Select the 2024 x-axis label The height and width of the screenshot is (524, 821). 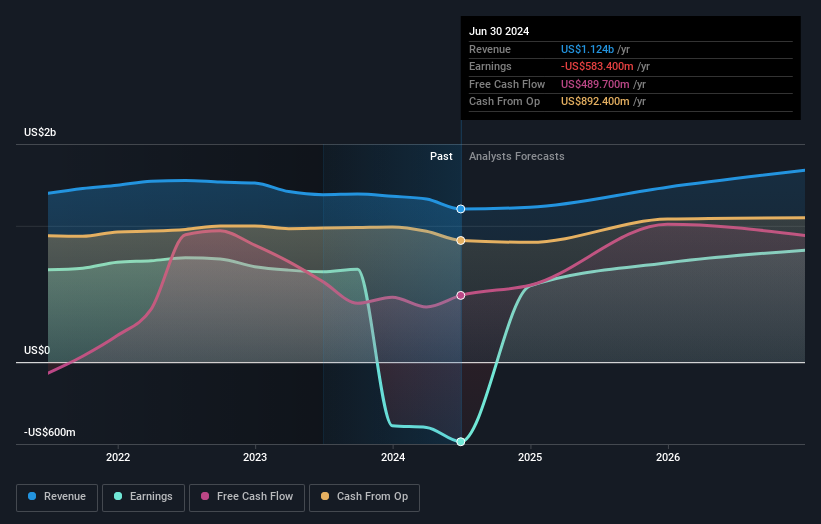[393, 457]
